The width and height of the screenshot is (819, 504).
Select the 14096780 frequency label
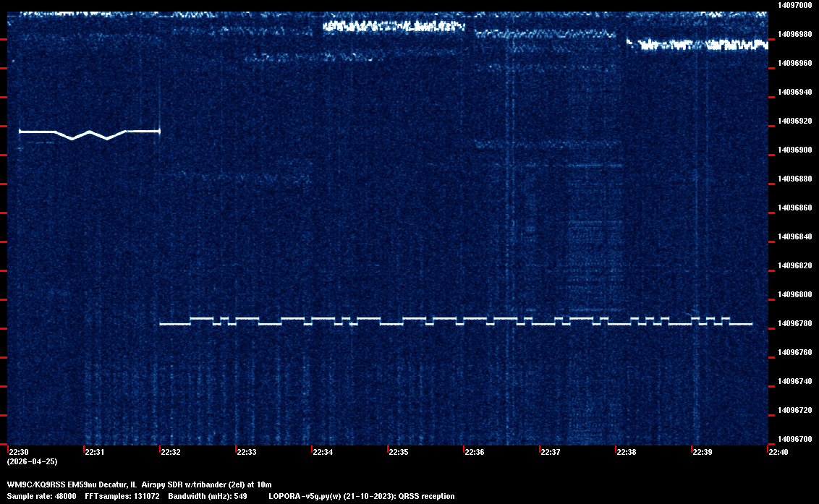(794, 323)
